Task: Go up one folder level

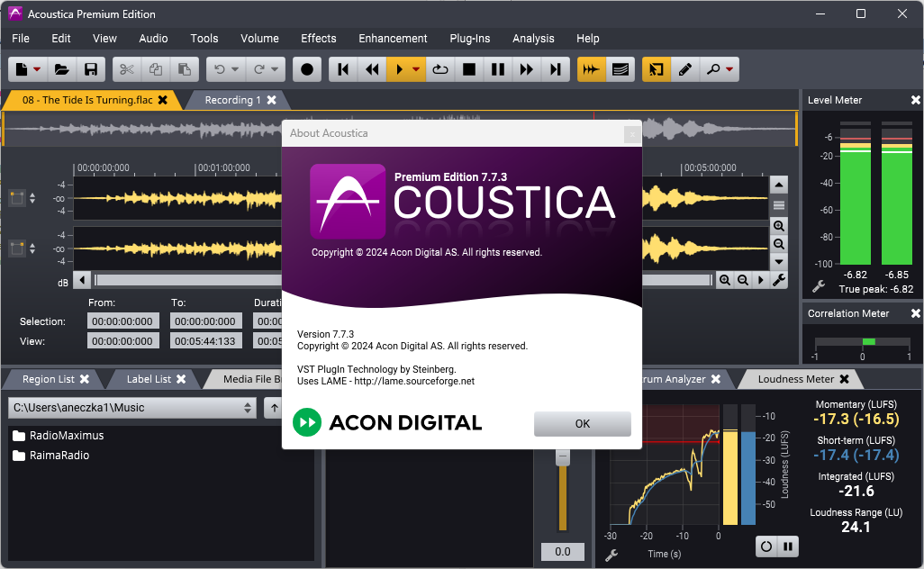Action: point(274,408)
